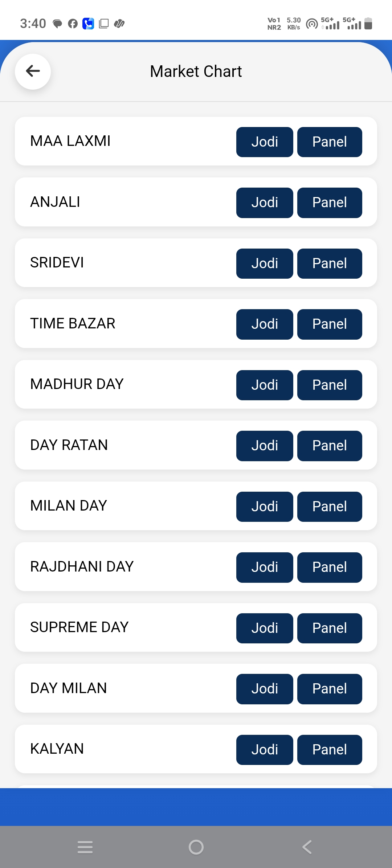Viewport: 392px width, 868px height.
Task: Tap the back arrow icon
Action: 33,71
